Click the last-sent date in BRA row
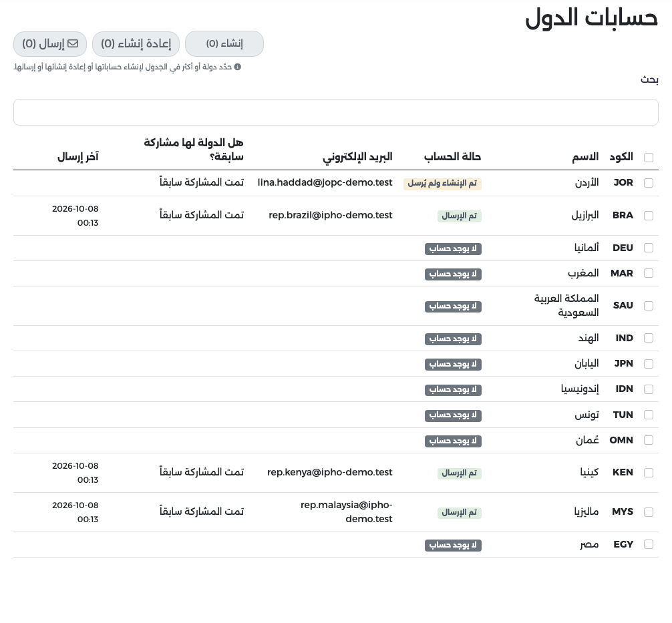This screenshot has height=623, width=672. click(x=75, y=216)
